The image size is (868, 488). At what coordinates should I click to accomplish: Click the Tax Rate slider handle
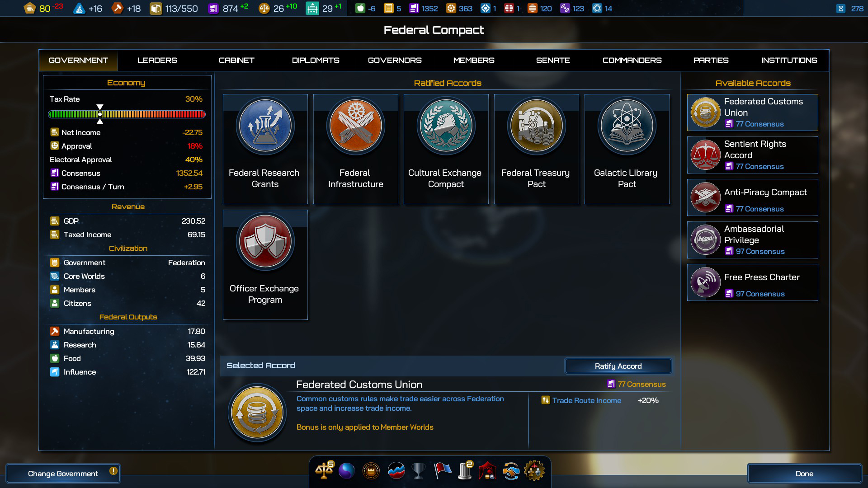pyautogui.click(x=100, y=114)
